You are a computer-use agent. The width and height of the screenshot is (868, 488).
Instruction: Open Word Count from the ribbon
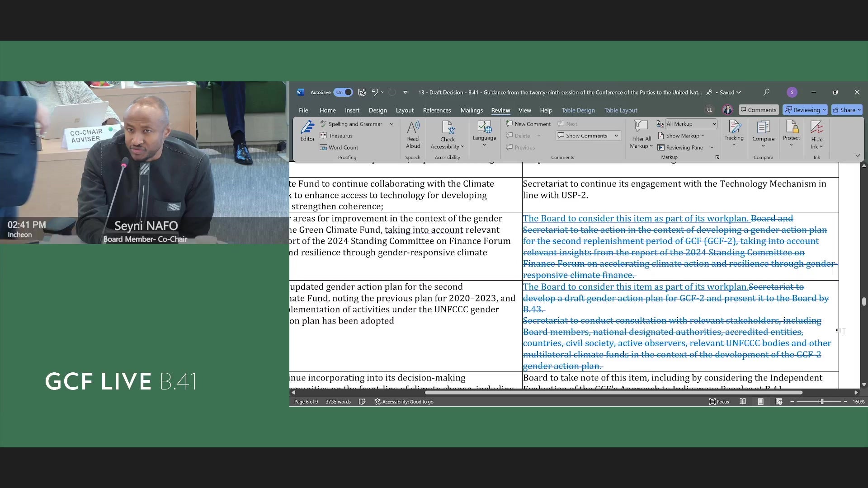339,147
